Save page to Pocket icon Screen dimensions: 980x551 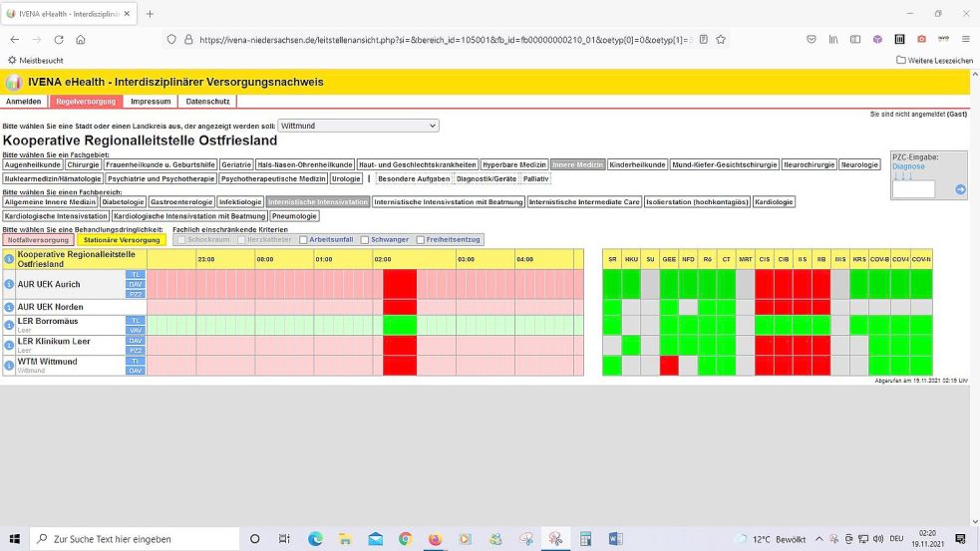point(812,40)
